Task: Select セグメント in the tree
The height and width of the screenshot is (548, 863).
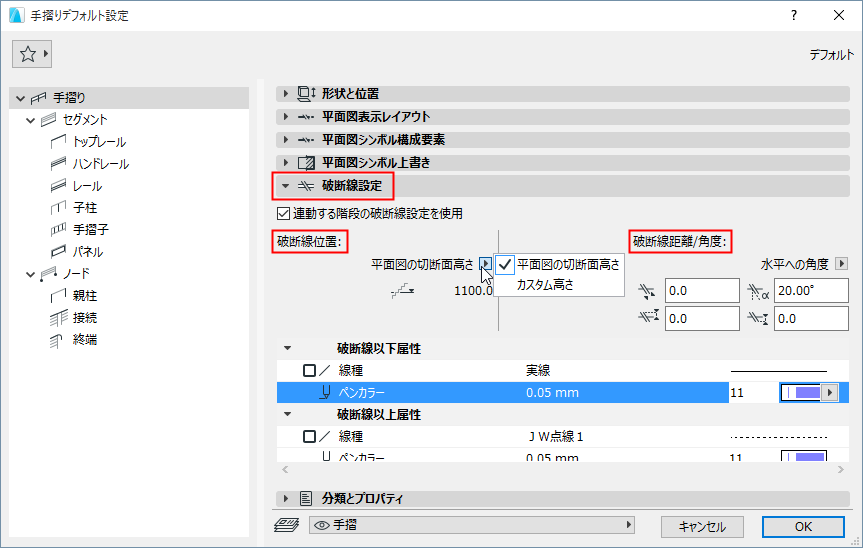Action: (85, 119)
